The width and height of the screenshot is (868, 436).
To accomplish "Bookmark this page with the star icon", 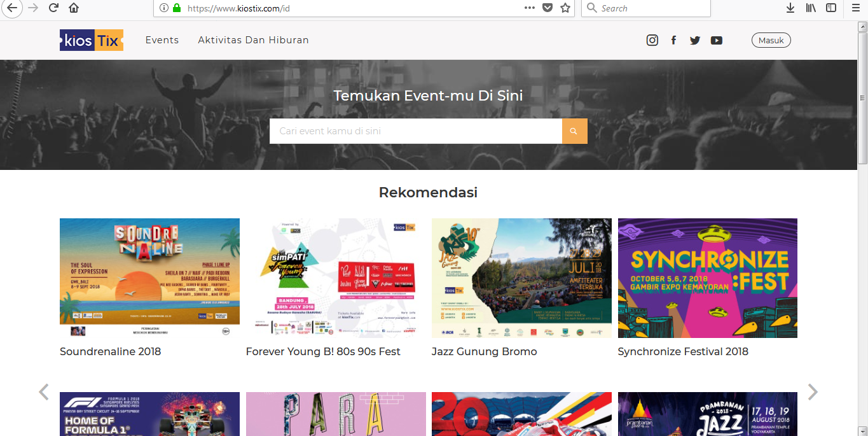I will [x=565, y=8].
